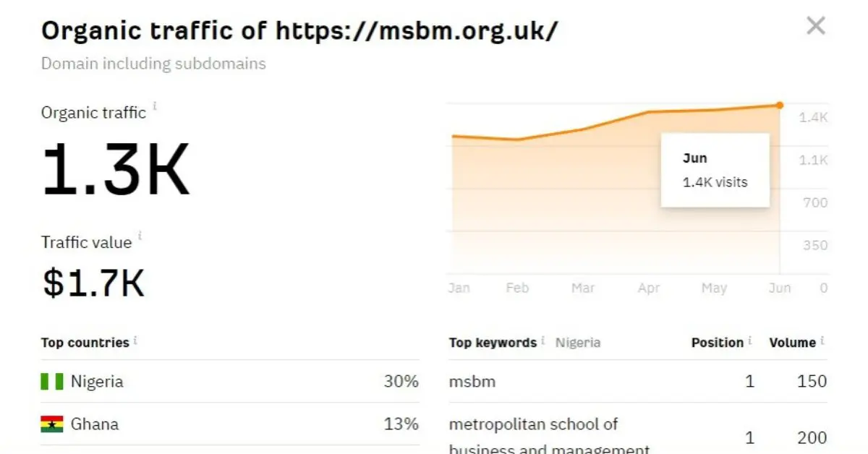The width and height of the screenshot is (868, 454).
Task: Select the Nigeria country row
Action: tap(230, 382)
